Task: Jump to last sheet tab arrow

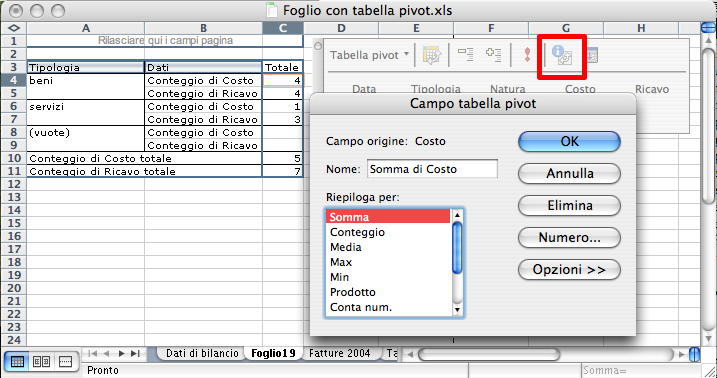Action: tap(135, 353)
